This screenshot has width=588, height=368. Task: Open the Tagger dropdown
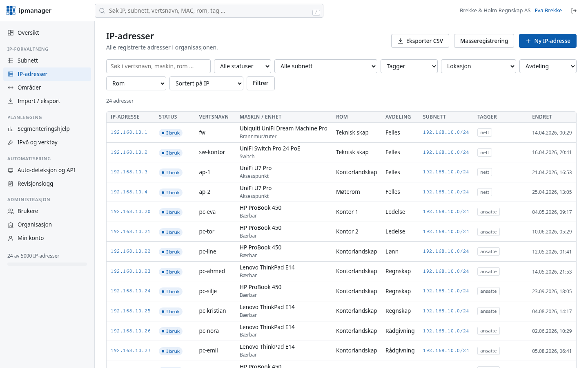tap(409, 66)
